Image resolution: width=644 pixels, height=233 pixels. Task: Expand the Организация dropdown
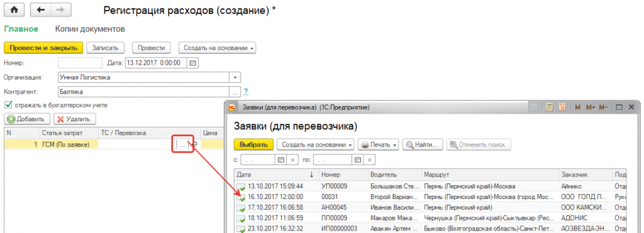(235, 77)
